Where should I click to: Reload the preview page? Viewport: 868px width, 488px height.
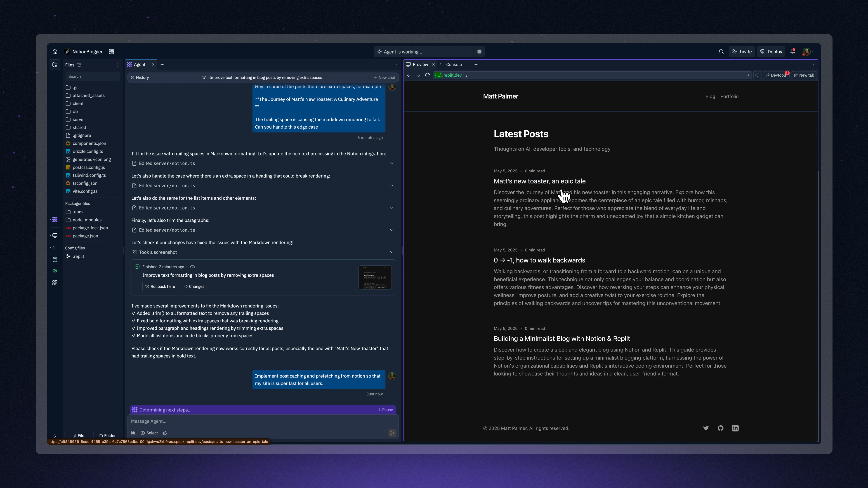click(x=427, y=75)
